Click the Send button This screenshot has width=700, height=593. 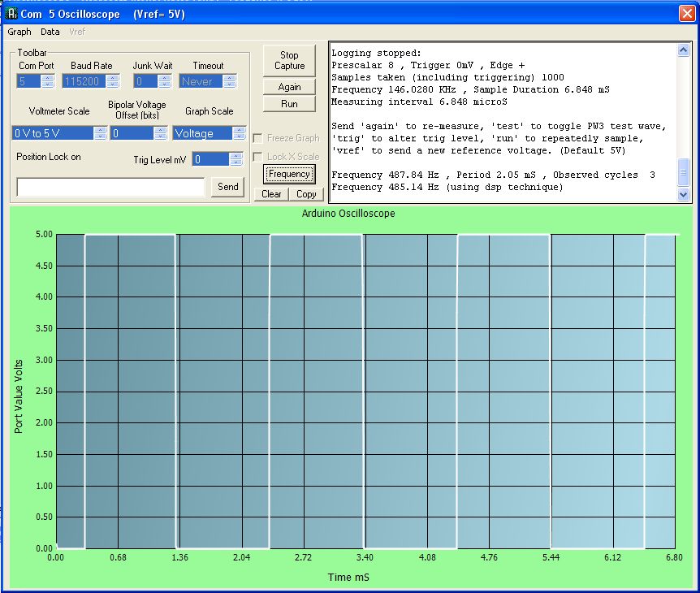[227, 187]
